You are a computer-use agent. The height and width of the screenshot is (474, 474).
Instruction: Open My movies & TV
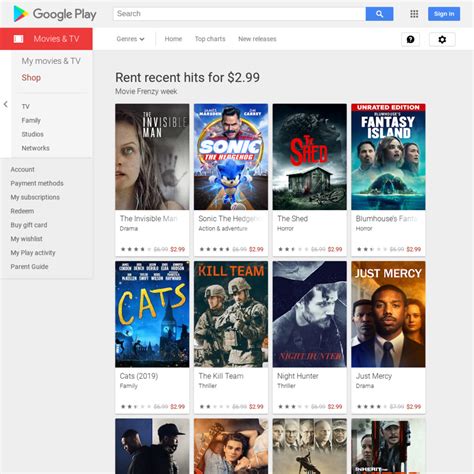tap(51, 61)
